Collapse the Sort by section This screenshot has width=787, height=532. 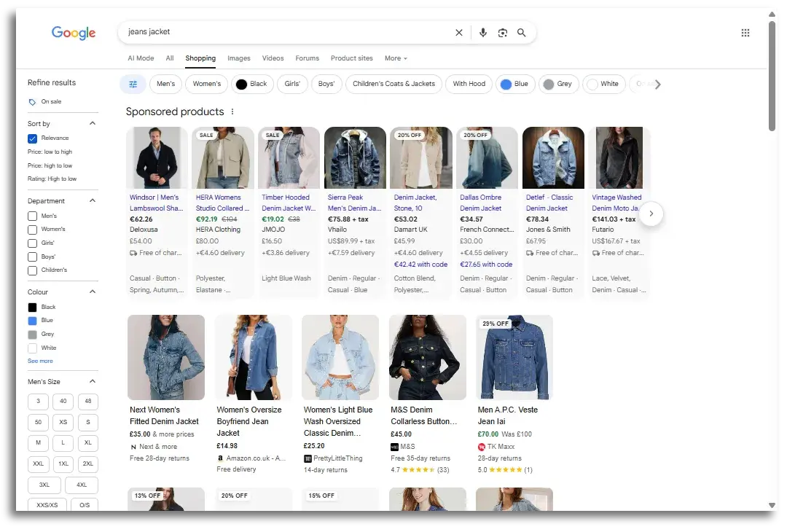[93, 123]
